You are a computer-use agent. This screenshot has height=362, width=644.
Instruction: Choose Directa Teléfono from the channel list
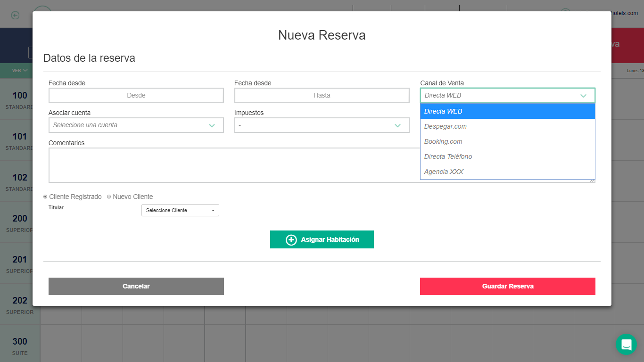[508, 156]
